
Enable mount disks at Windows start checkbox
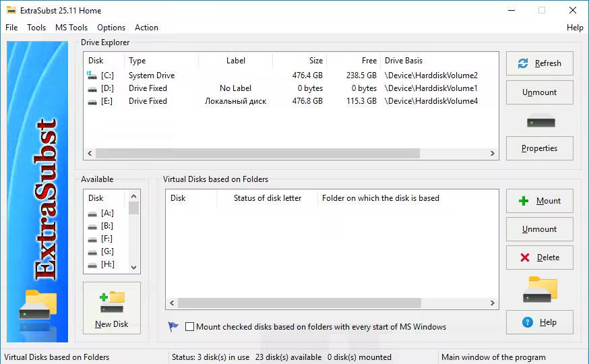pos(190,327)
